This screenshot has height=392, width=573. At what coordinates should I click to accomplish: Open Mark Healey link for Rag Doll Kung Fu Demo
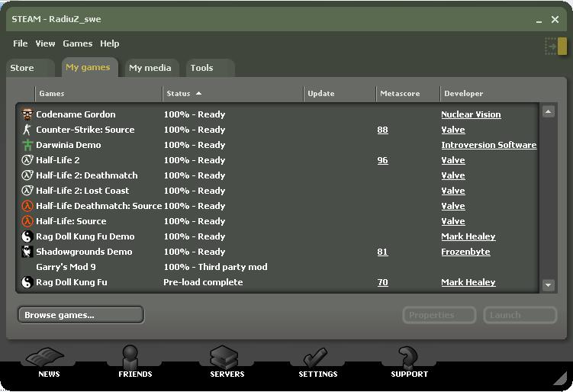coord(468,236)
